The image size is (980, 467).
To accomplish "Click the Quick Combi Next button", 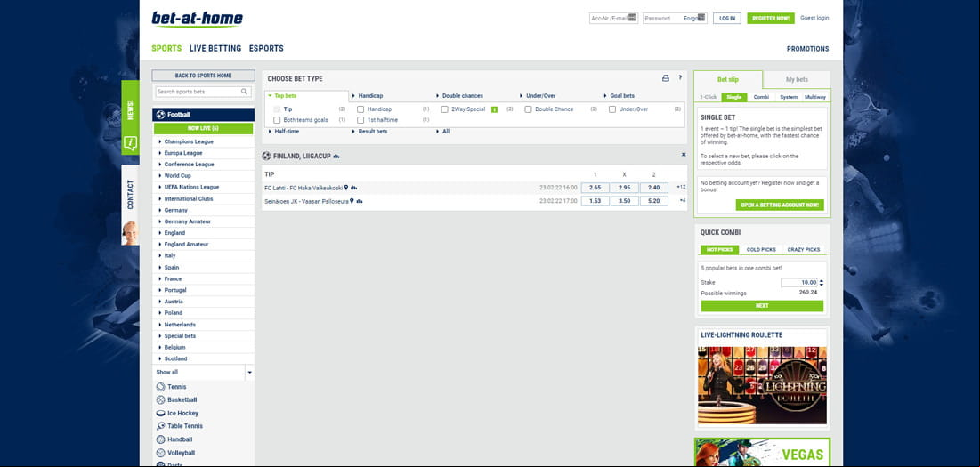I will point(762,306).
